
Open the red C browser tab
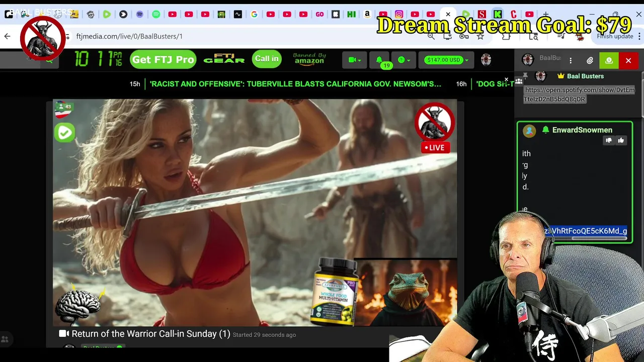[514, 15]
